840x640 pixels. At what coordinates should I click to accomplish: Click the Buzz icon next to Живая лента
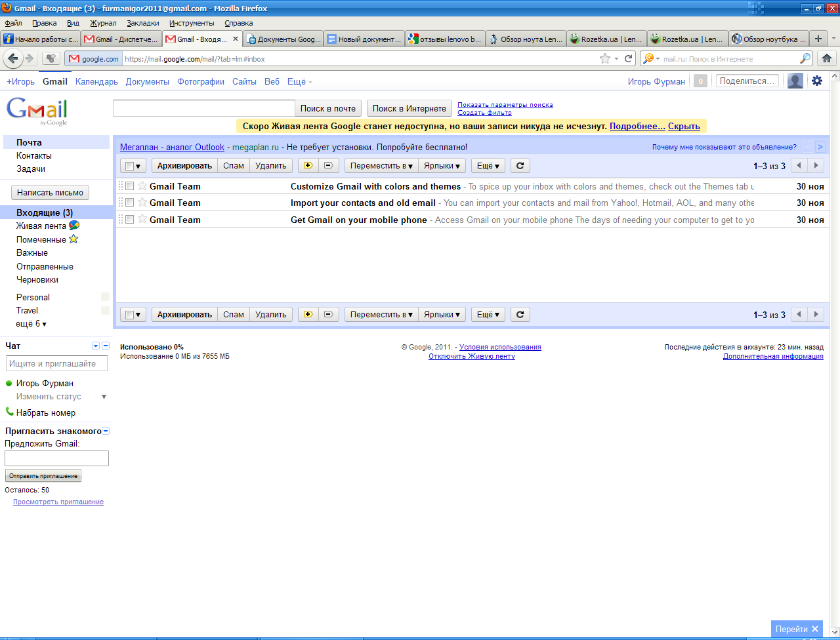tap(74, 226)
